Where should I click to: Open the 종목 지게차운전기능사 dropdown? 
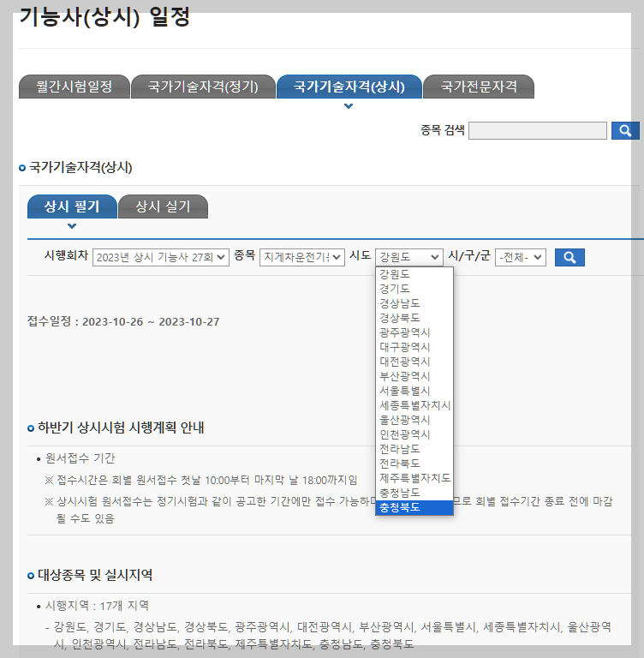(302, 257)
